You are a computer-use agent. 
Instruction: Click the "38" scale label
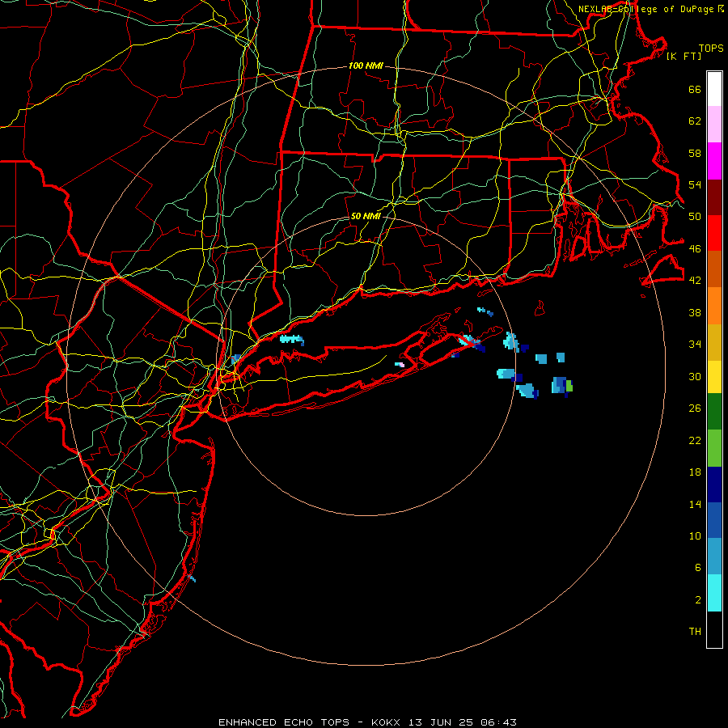695,312
